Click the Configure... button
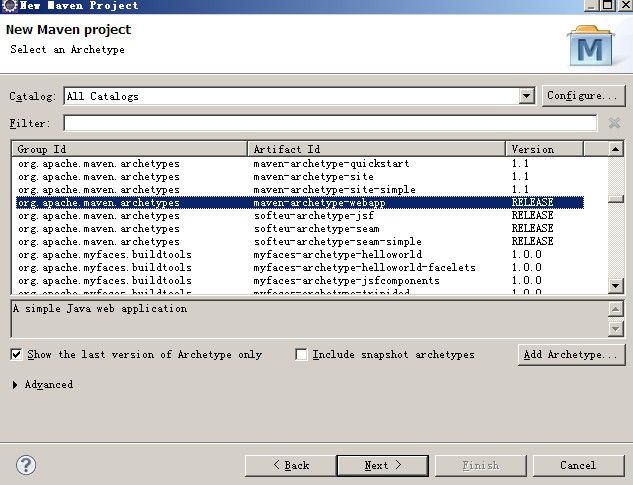Screen dimensions: 633x485 pos(583,96)
